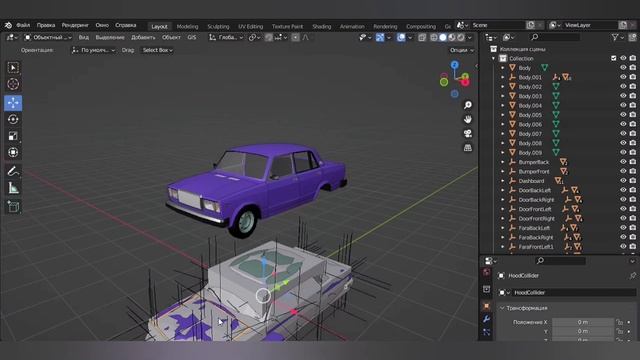Open the GIS menu in viewport header
Image resolution: width=640 pixels, height=360 pixels.
191,38
